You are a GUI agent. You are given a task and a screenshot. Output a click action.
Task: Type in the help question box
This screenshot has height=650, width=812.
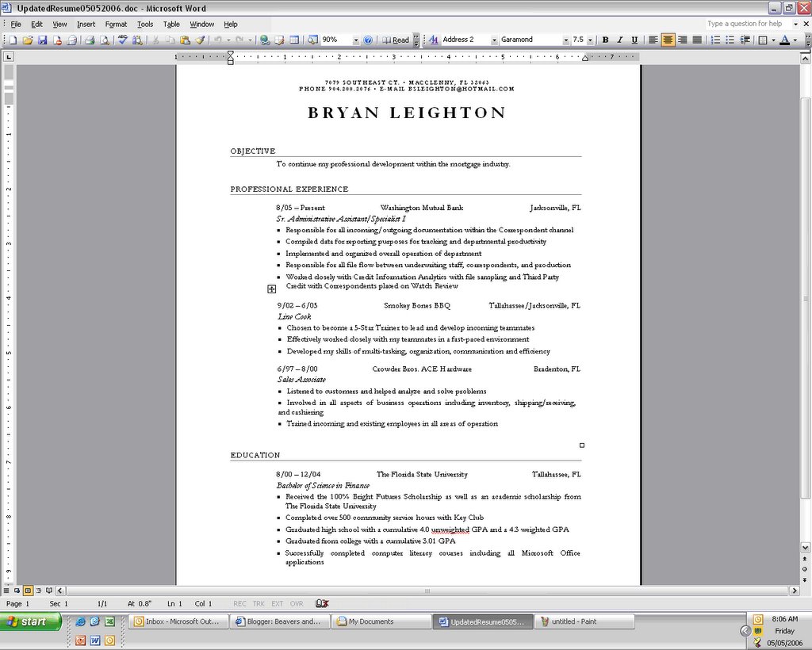coord(749,24)
